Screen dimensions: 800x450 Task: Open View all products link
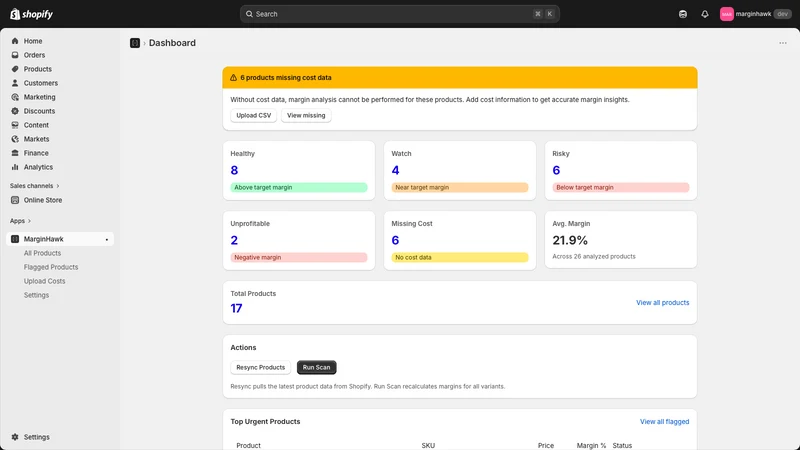(662, 303)
